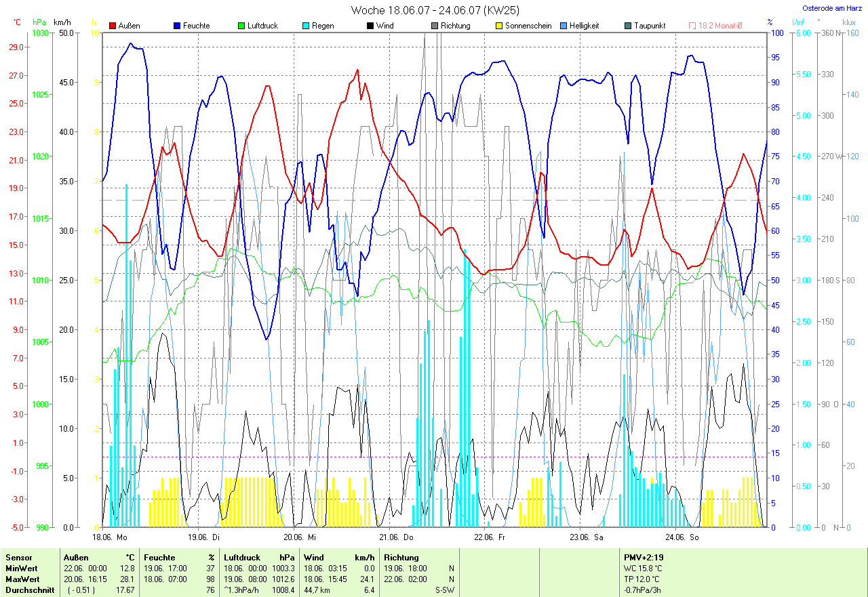Select the 22.06. Fr date label
This screenshot has height=597, width=868.
490,537
